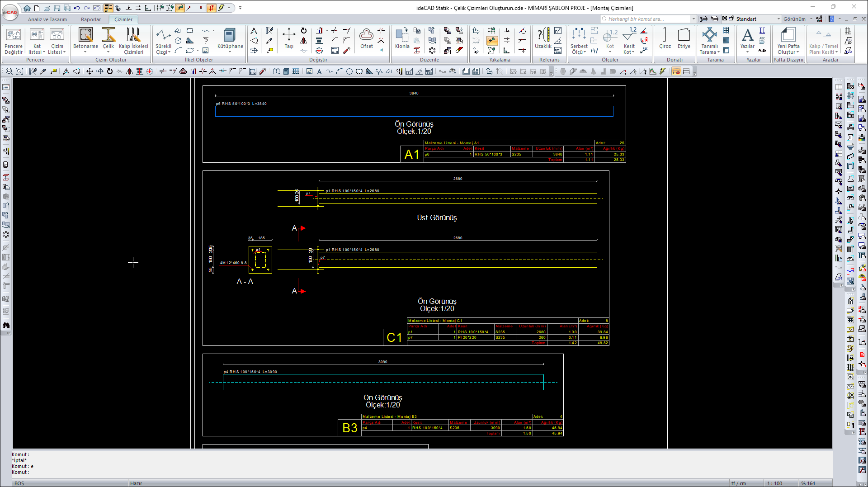The image size is (868, 487).
Task: Toggle the highlighted ortho button in quick access bar
Action: pos(211,8)
